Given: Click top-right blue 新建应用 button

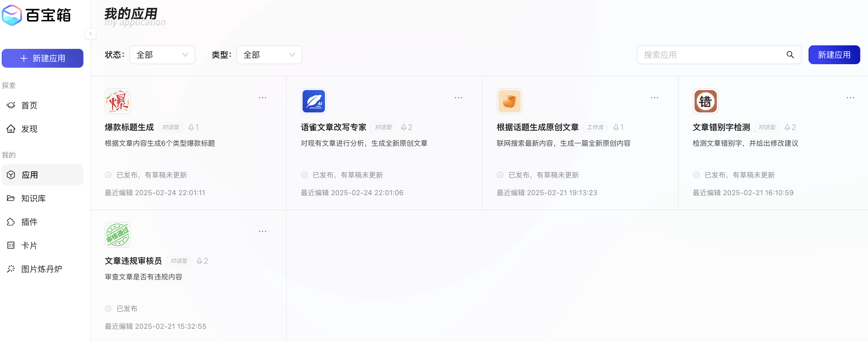Looking at the screenshot, I should 834,55.
